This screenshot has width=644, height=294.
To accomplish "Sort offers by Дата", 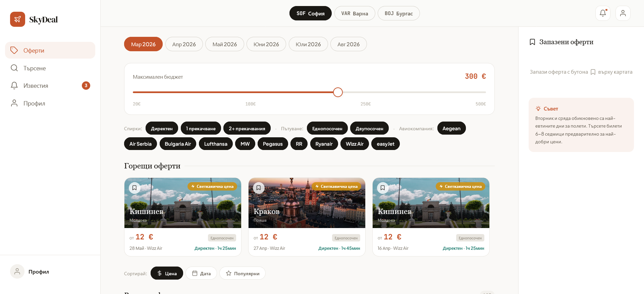I will pyautogui.click(x=201, y=273).
